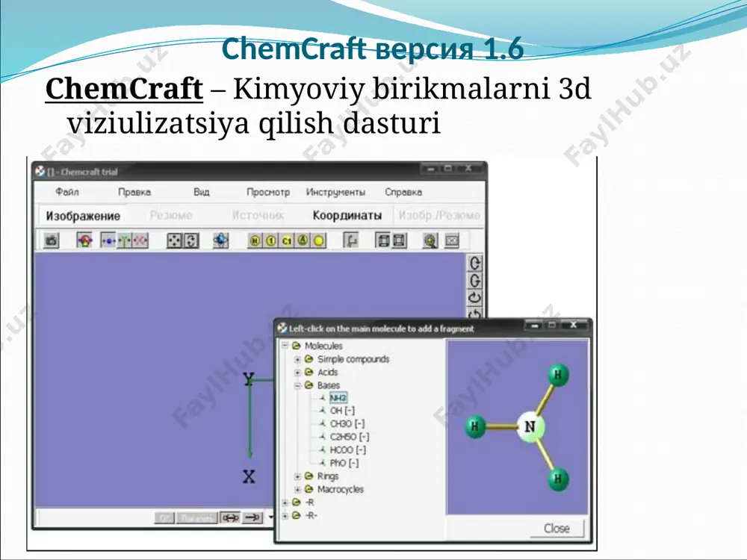Click the Rings folder label

328,476
